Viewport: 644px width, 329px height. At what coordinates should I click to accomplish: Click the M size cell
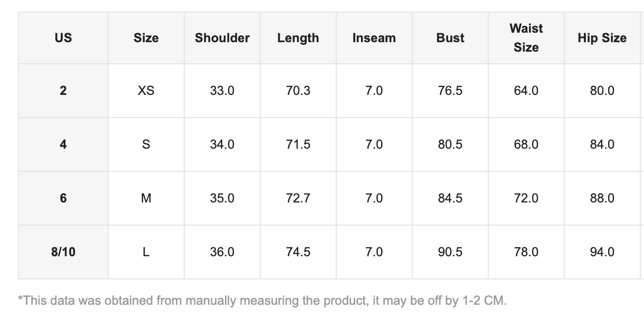pos(146,198)
